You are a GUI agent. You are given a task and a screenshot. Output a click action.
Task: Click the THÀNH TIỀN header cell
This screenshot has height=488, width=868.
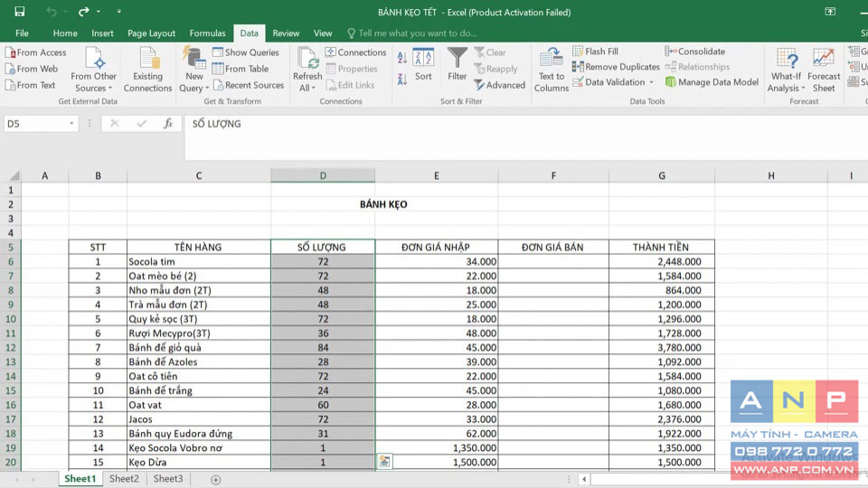click(662, 248)
